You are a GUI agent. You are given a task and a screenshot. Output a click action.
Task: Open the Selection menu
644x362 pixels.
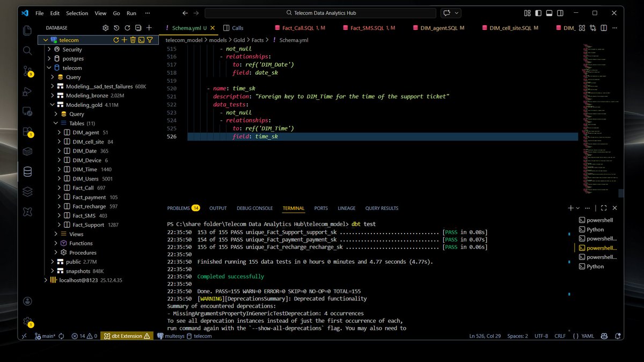[x=77, y=13]
